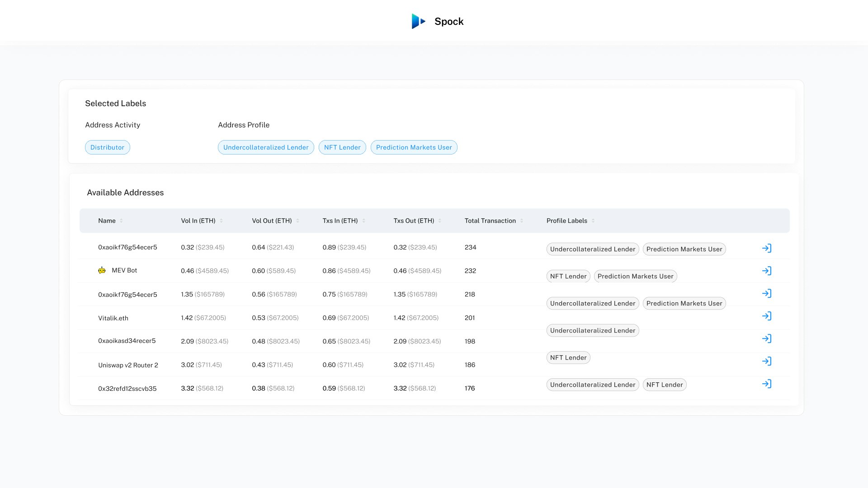Click the Spock brand name
This screenshot has height=488, width=868.
coord(449,21)
